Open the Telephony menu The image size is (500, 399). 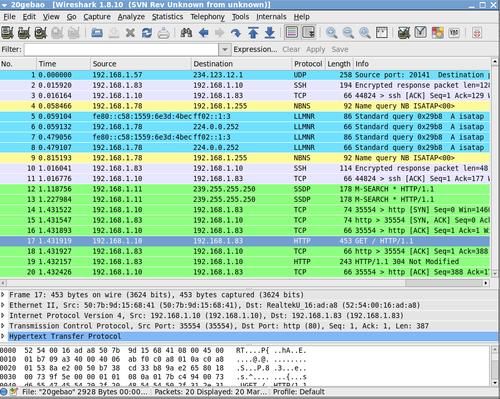click(x=207, y=17)
